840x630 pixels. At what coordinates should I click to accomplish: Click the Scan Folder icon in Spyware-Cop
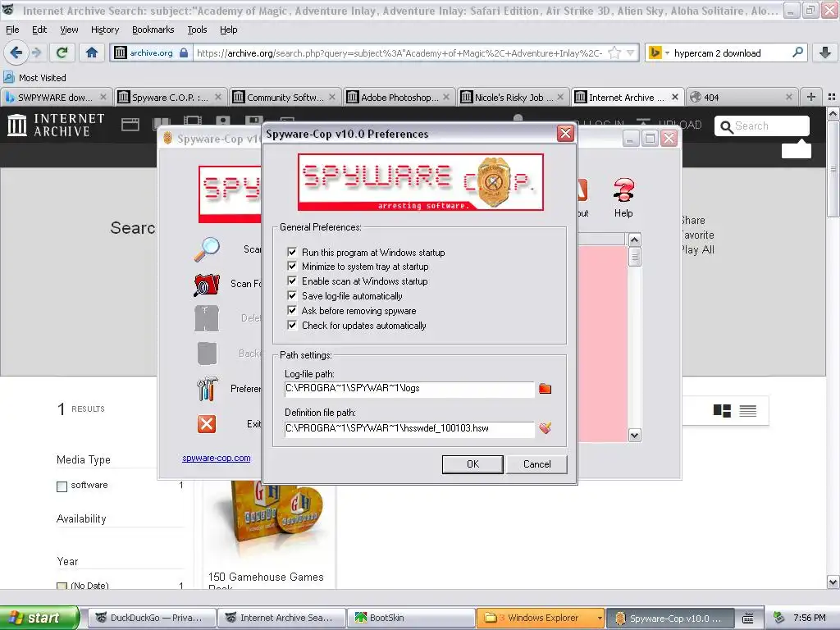coord(207,285)
